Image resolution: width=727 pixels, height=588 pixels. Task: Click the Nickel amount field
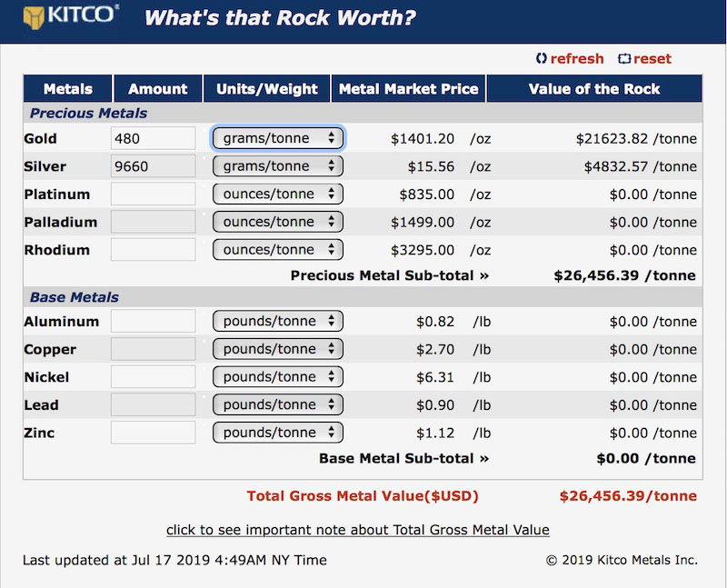tap(153, 376)
